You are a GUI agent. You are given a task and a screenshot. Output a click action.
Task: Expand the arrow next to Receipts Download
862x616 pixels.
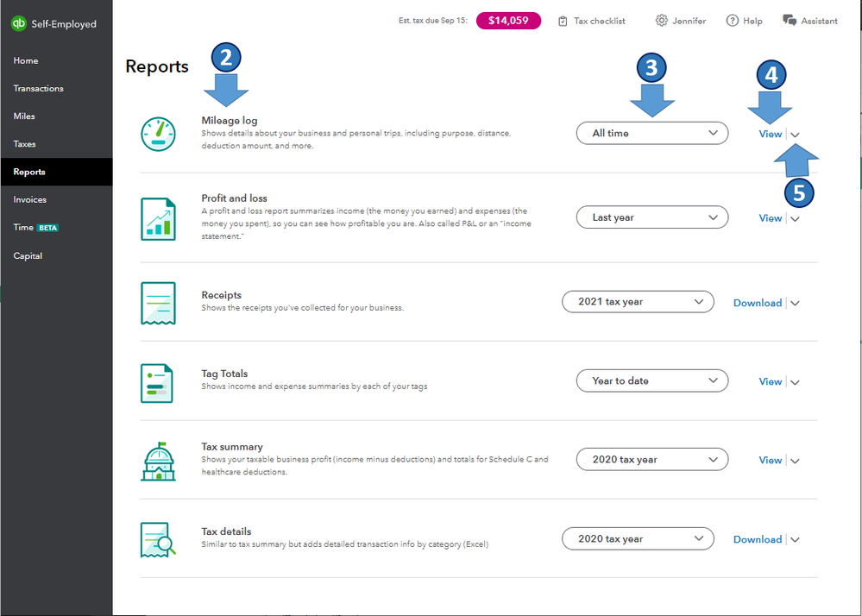click(x=795, y=304)
